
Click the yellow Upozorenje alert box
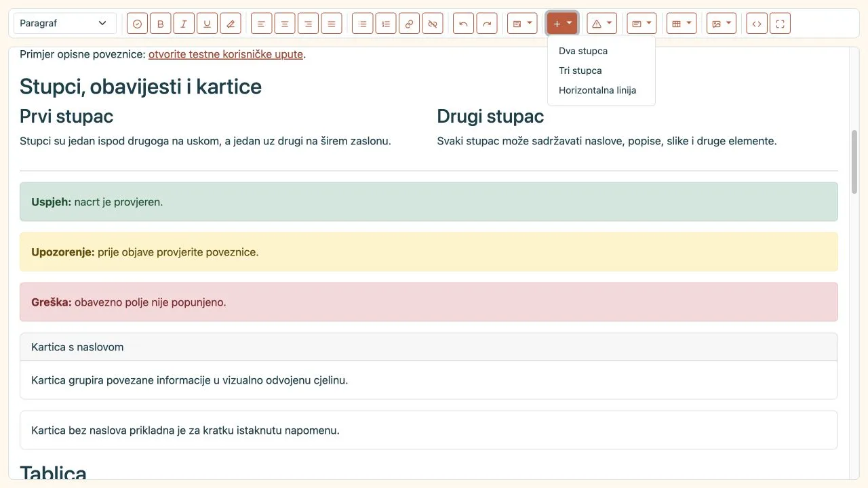[429, 252]
